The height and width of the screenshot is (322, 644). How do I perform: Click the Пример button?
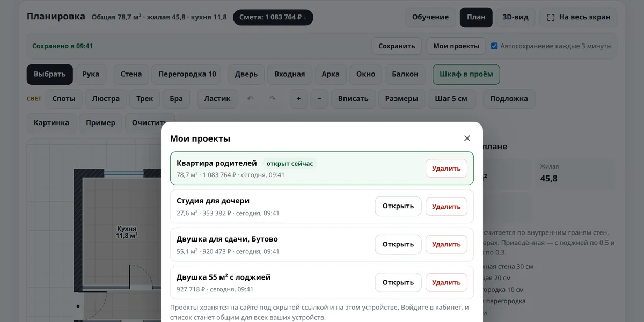[x=101, y=123]
